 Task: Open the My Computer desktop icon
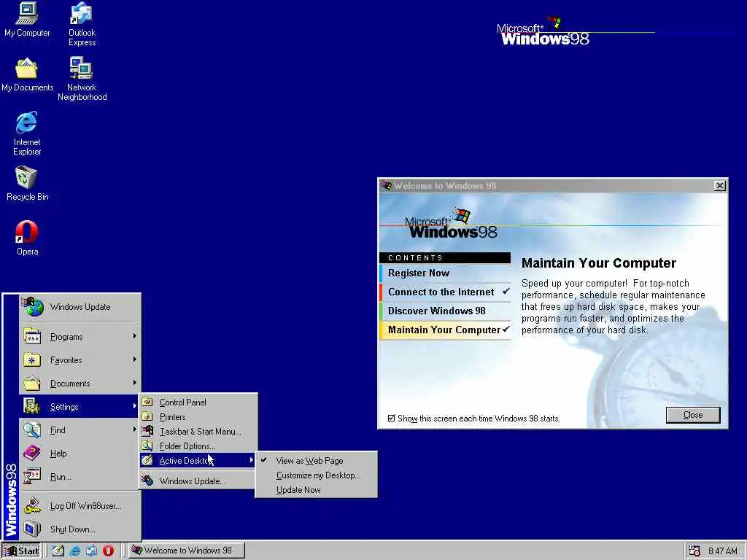click(x=27, y=20)
